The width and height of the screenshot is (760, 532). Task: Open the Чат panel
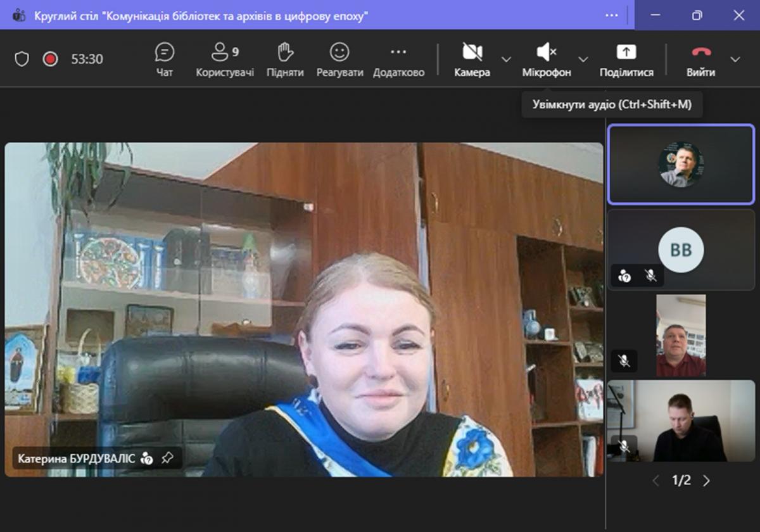[x=164, y=60]
